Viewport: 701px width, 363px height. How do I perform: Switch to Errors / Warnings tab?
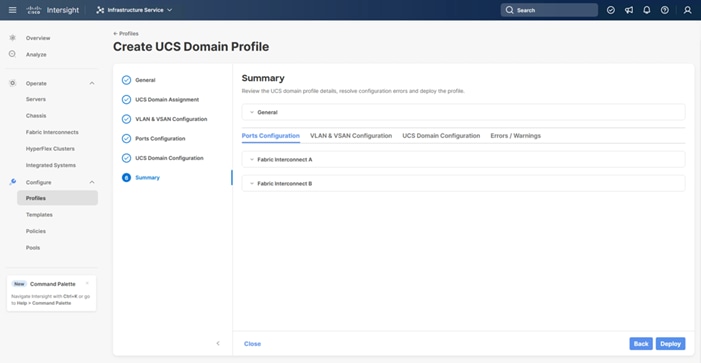click(x=515, y=135)
